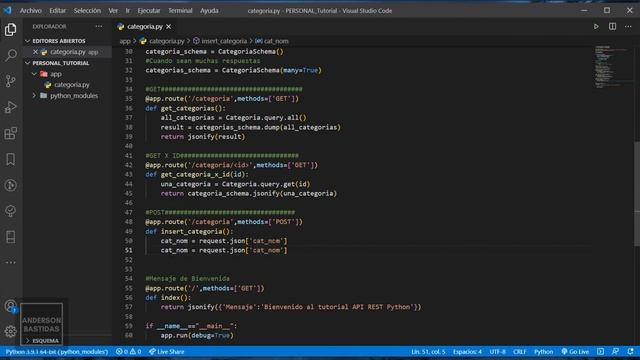Launch Go Live server from status bar

pos(575,351)
